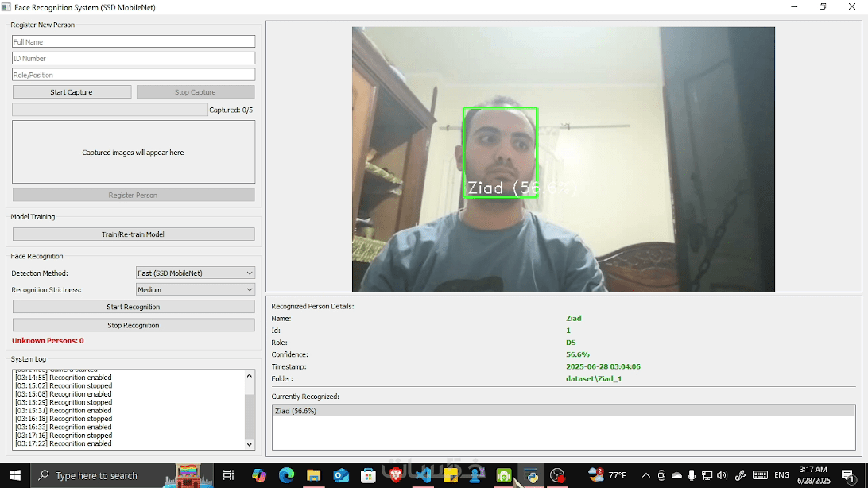Click the green Confidence value 56.6%
This screenshot has width=868, height=488.
pos(577,354)
